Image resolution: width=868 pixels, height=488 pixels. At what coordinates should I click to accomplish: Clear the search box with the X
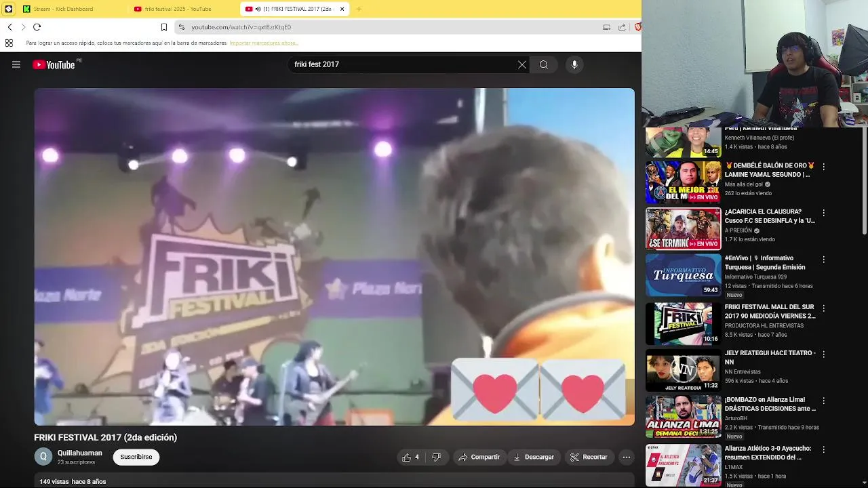522,64
